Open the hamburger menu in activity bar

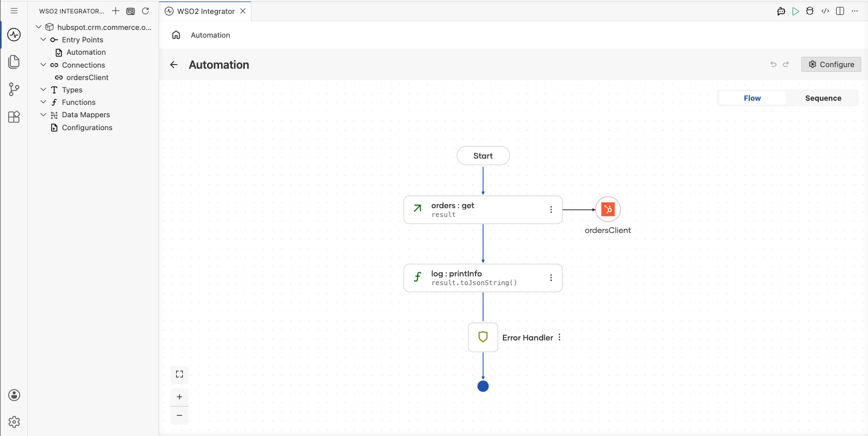click(14, 11)
